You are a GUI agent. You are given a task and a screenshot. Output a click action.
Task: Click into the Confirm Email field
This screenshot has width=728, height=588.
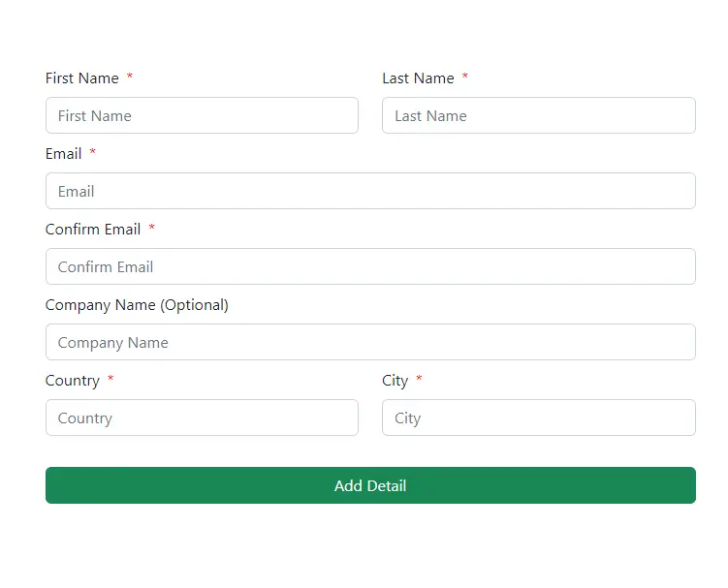370,266
